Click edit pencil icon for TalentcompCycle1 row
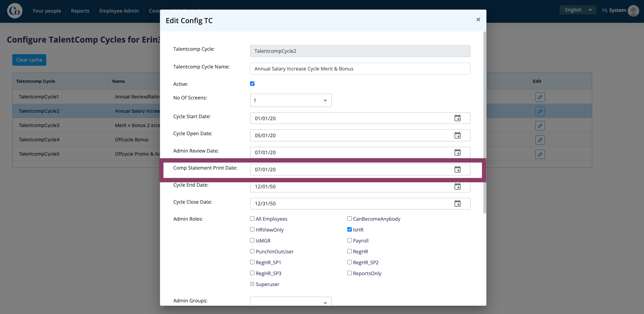The image size is (644, 314). tap(540, 97)
